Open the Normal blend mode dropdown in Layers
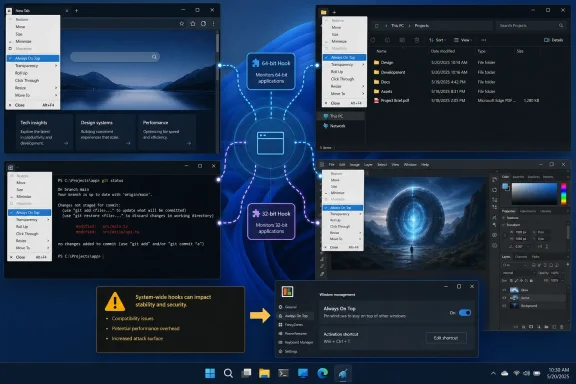Viewport: 576px width, 384px height. click(x=519, y=273)
